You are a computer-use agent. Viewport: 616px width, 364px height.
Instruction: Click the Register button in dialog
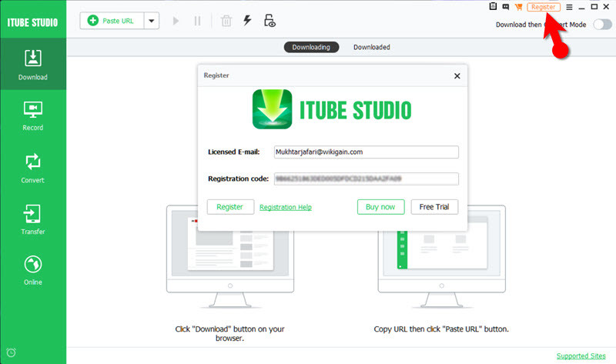pyautogui.click(x=230, y=207)
